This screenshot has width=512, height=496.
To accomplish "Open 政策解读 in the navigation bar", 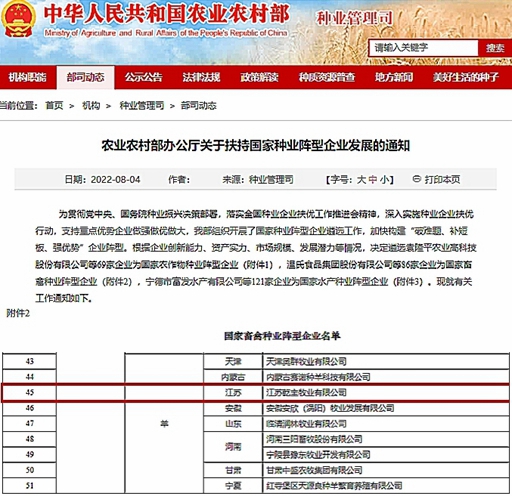I will (x=259, y=77).
